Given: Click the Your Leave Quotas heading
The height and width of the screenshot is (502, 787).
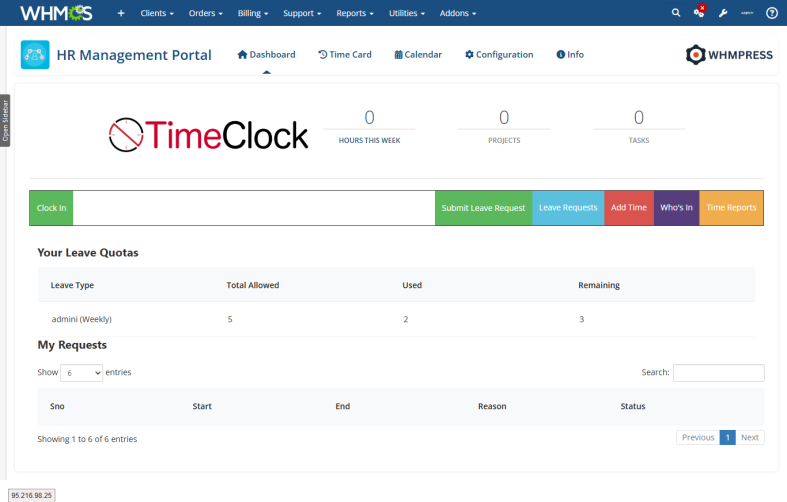Looking at the screenshot, I should click(88, 253).
